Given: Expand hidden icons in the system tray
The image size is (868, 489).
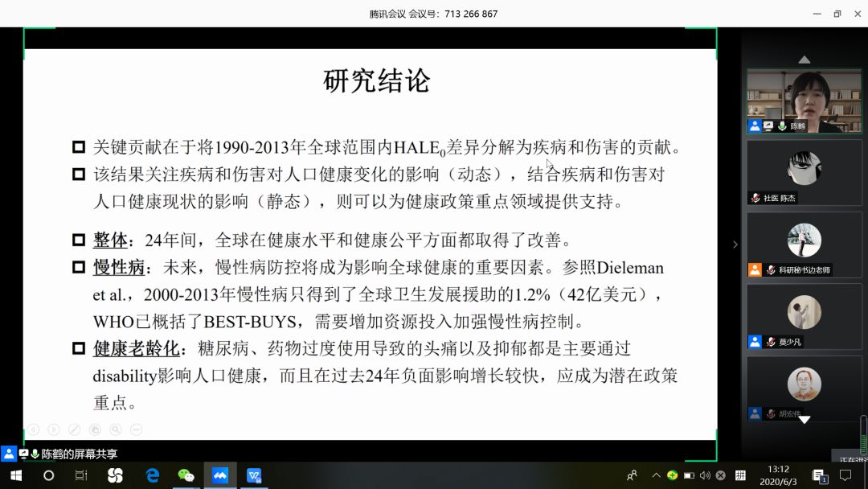Looking at the screenshot, I should pos(657,475).
